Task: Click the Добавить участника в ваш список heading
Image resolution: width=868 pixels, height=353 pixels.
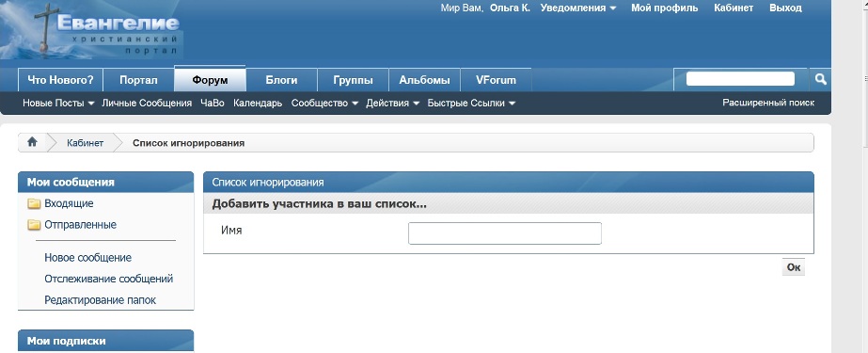Action: (x=320, y=204)
